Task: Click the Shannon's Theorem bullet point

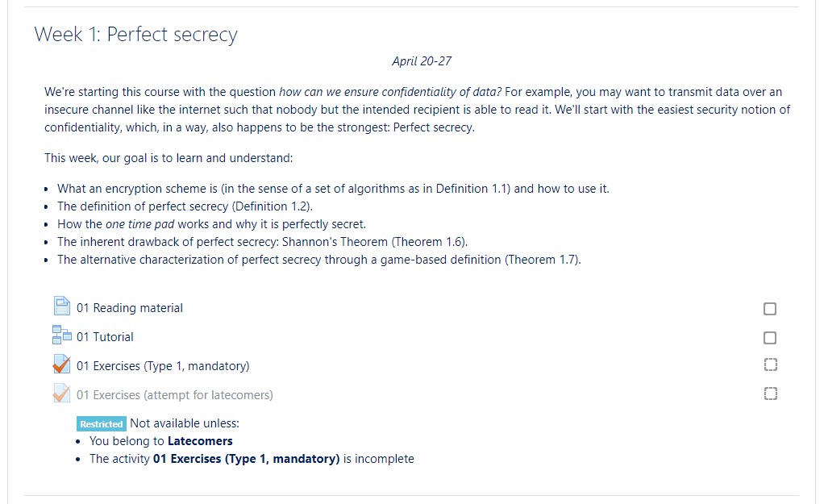Action: [262, 242]
